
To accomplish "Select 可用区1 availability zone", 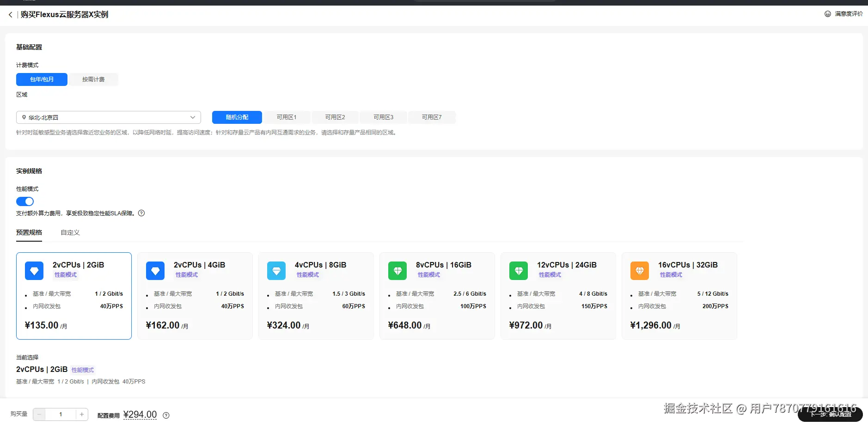I will coord(287,117).
